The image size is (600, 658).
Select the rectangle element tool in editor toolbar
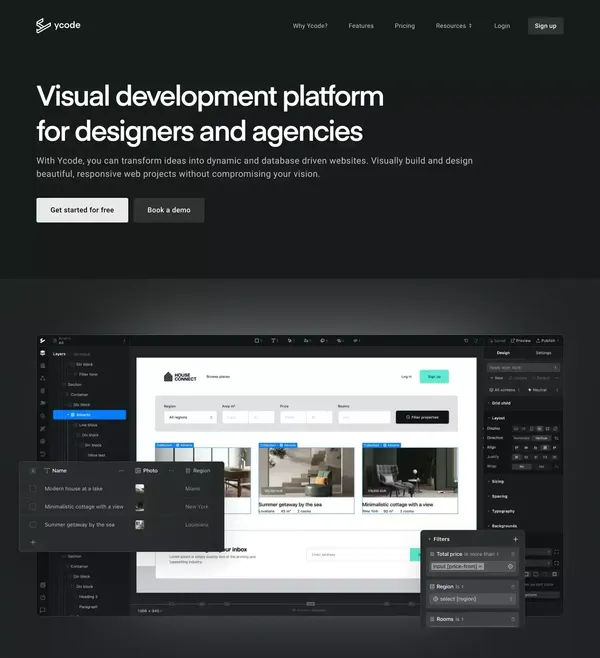(257, 340)
